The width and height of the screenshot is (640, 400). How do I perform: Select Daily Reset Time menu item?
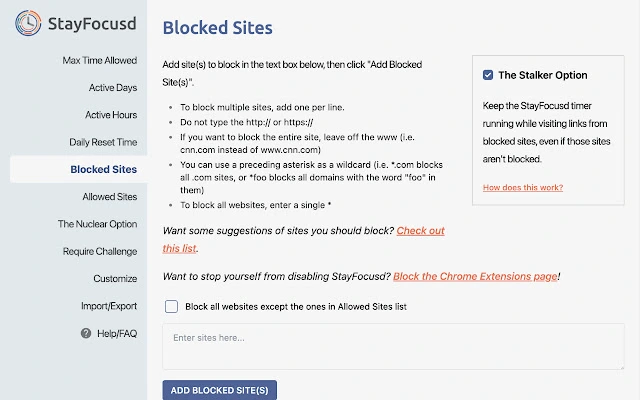(x=103, y=142)
